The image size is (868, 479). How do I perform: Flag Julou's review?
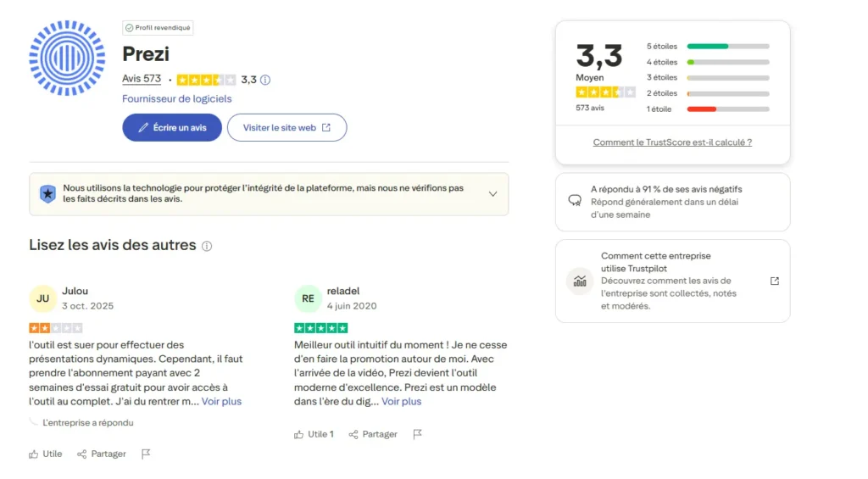(146, 454)
